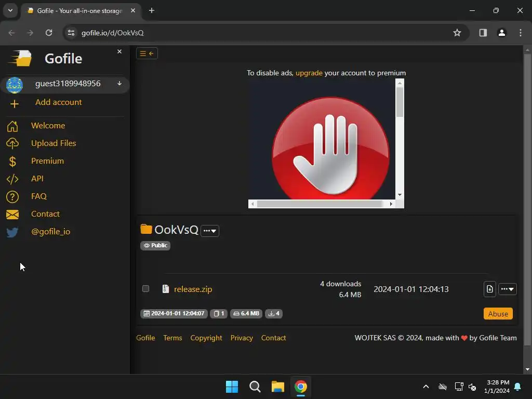Follow the upgrade link in the ad notice
This screenshot has height=399, width=532.
click(x=309, y=73)
